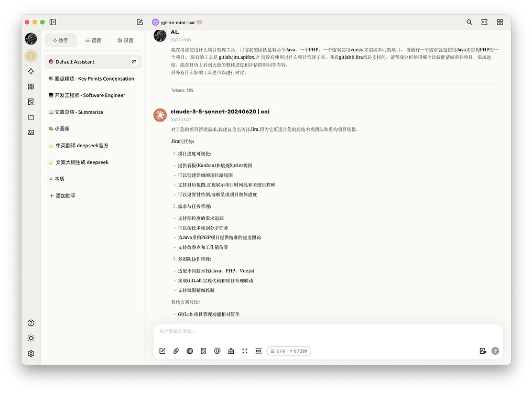Open the files folder sidebar icon
Image resolution: width=532 pixels, height=393 pixels.
tap(31, 117)
